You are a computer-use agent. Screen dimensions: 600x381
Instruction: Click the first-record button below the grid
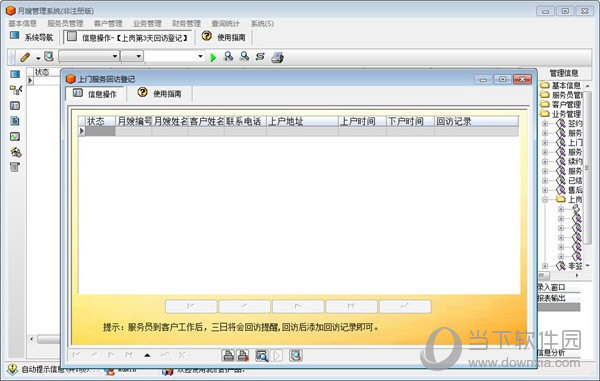191,306
